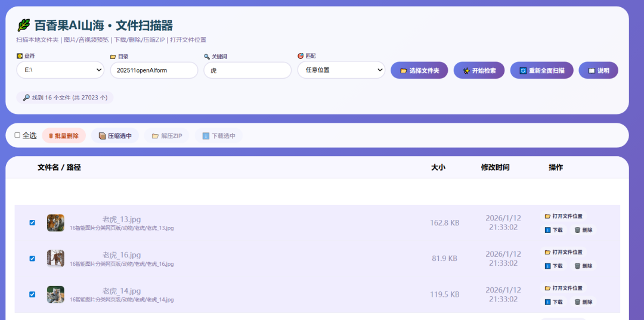The width and height of the screenshot is (644, 320).
Task: Click the refresh icon on 重新全面扫描
Action: [x=523, y=70]
